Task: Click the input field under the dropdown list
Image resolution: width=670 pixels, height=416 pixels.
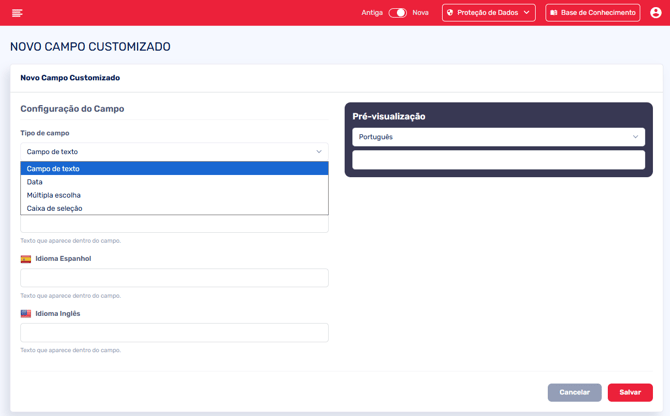Action: 174,225
